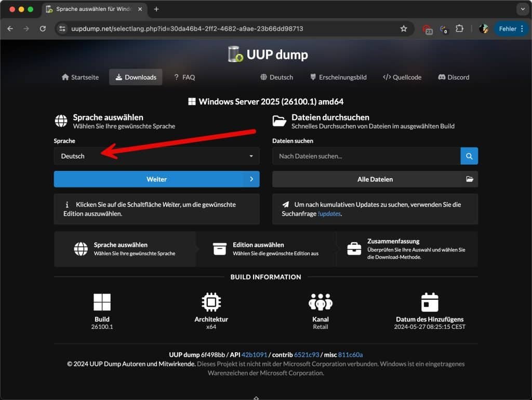Screen dimensions: 532x400
Task: Click the blue search magnifier icon
Action: pyautogui.click(x=469, y=156)
